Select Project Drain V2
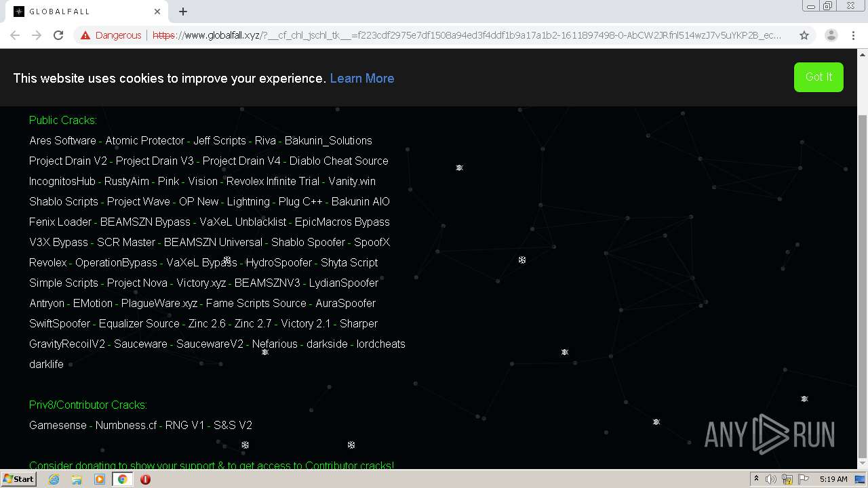 point(68,161)
